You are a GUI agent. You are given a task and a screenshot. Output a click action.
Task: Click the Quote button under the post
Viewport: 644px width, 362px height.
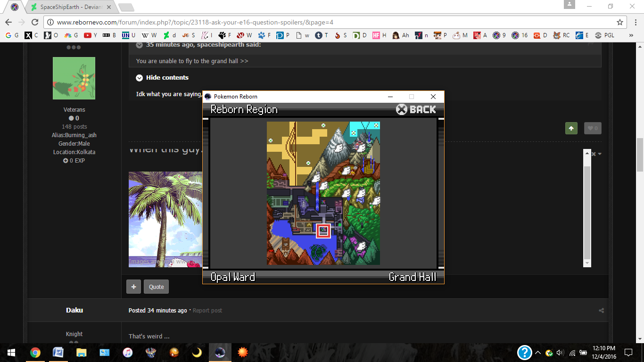[156, 287]
